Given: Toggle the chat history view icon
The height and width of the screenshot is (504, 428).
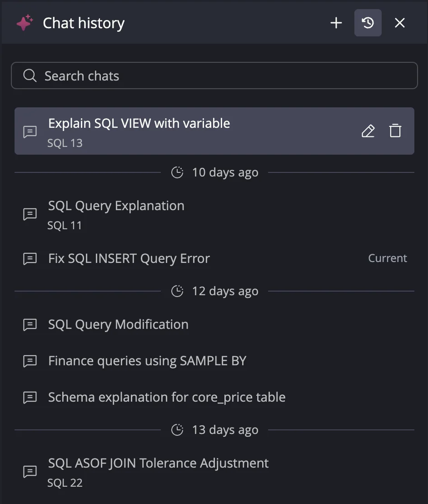Looking at the screenshot, I should [368, 22].
